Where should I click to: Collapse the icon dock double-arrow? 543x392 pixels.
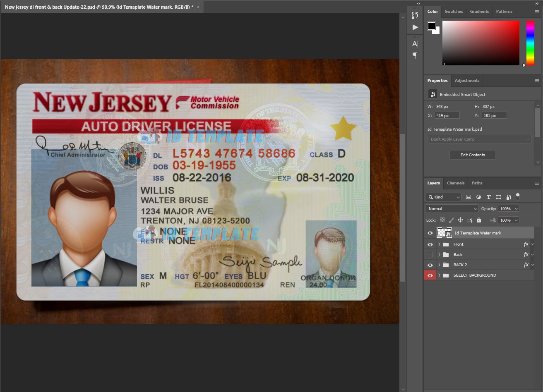click(418, 3)
